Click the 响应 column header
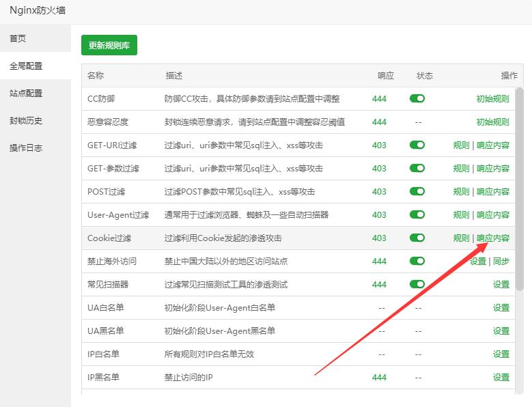The width and height of the screenshot is (532, 407). pyautogui.click(x=386, y=75)
